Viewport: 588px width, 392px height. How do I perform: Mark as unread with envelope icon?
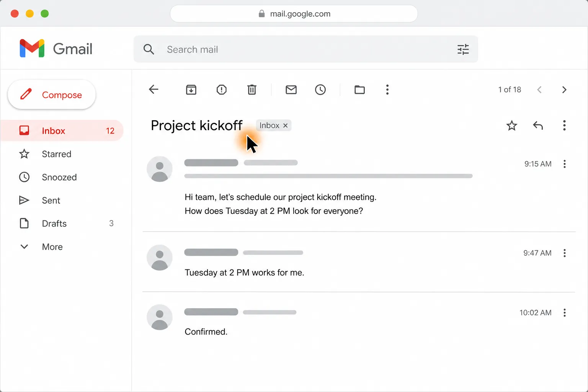(291, 90)
